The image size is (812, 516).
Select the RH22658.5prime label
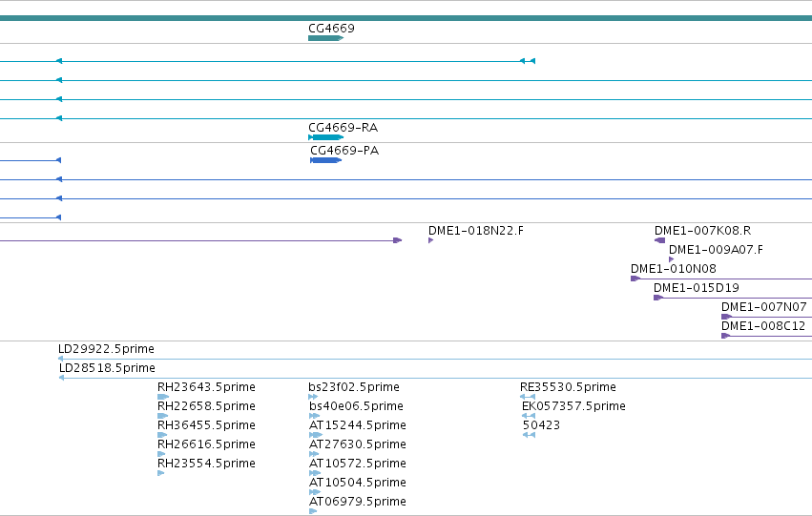pos(206,406)
